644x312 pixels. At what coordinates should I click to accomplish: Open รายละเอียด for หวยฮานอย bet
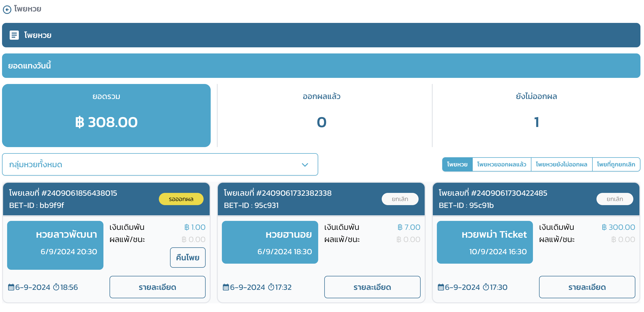tap(372, 287)
